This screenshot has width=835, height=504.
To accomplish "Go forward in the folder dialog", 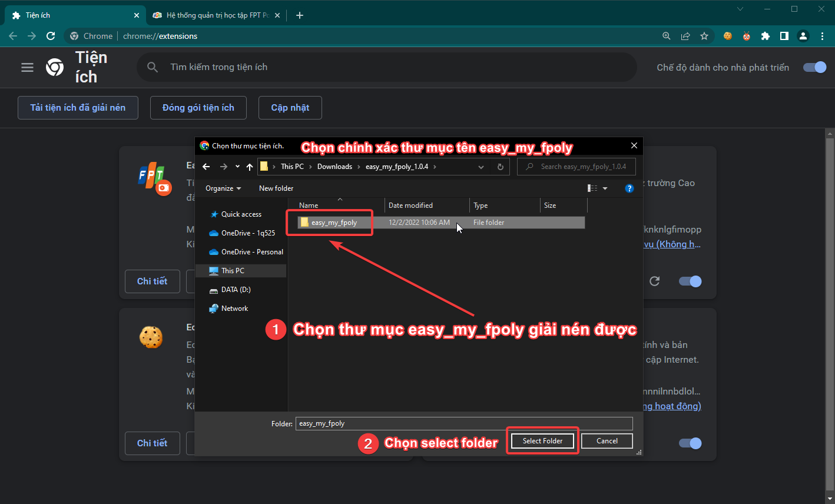I will coord(223,167).
